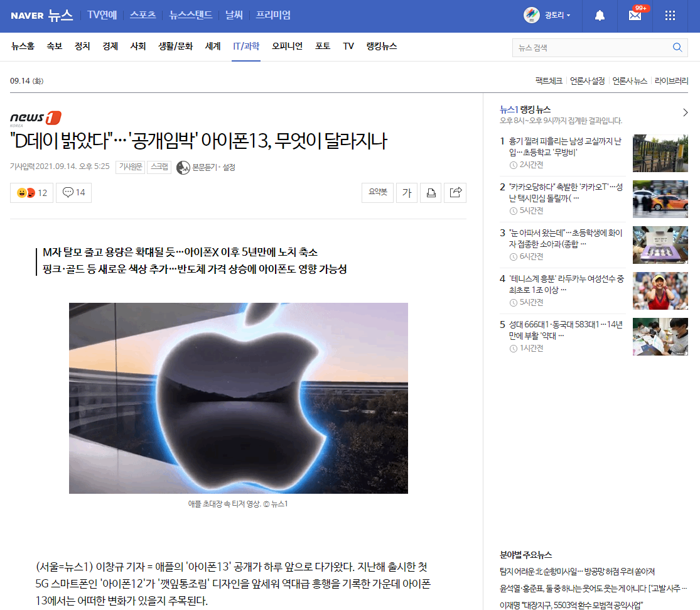The height and width of the screenshot is (610, 700).
Task: Open the 라이브러리 link
Action: 671,81
